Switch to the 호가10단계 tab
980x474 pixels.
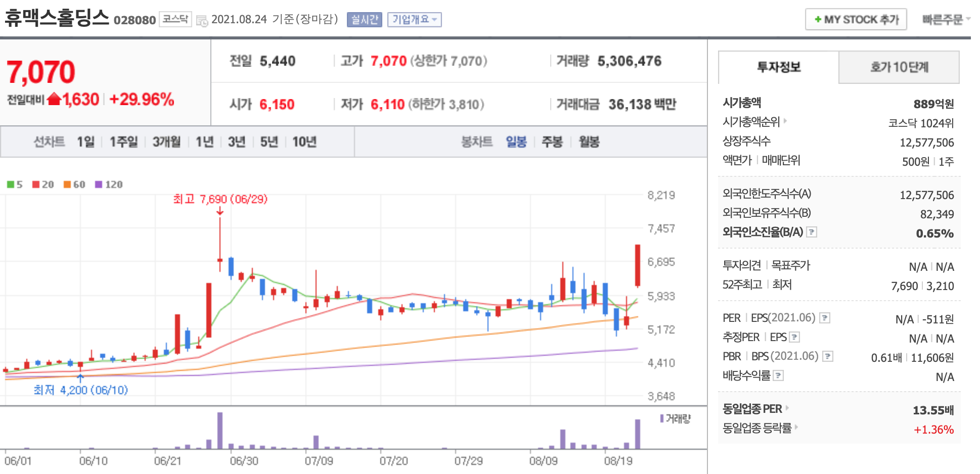pyautogui.click(x=899, y=67)
